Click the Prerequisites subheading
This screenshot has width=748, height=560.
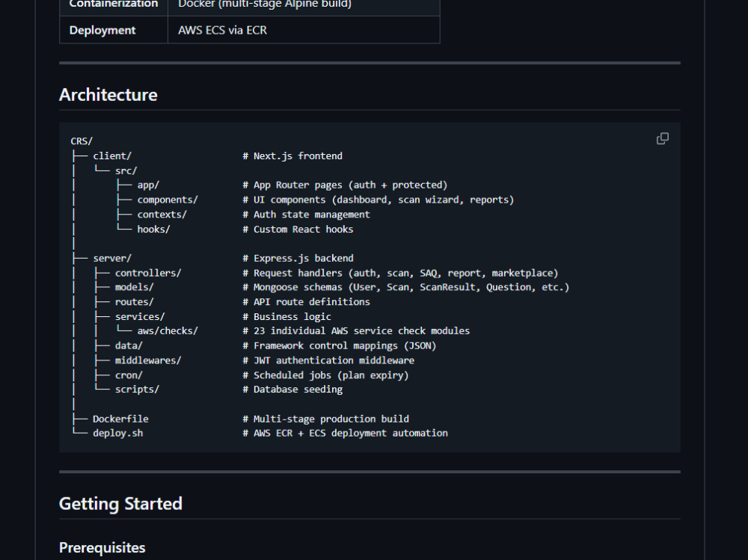point(102,547)
